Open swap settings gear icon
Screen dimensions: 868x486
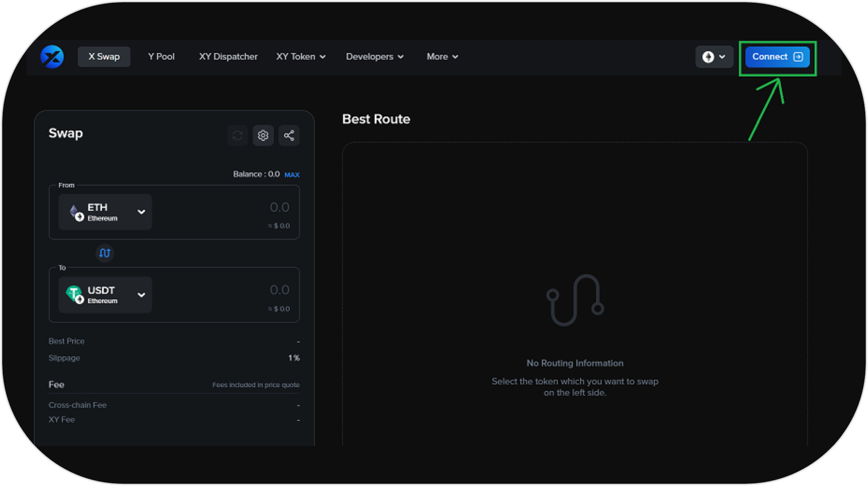pyautogui.click(x=263, y=135)
